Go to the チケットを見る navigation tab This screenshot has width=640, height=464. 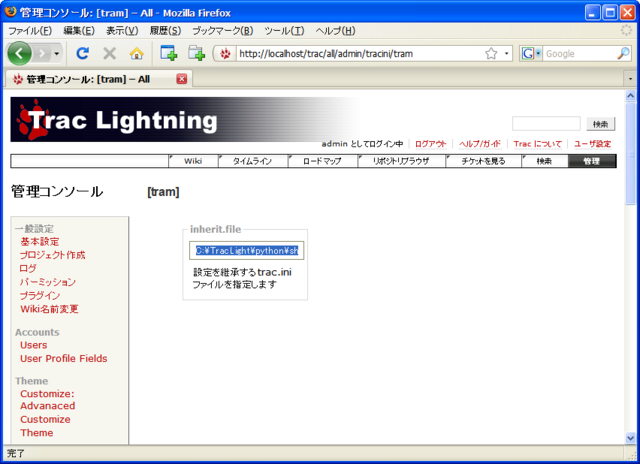[x=483, y=161]
